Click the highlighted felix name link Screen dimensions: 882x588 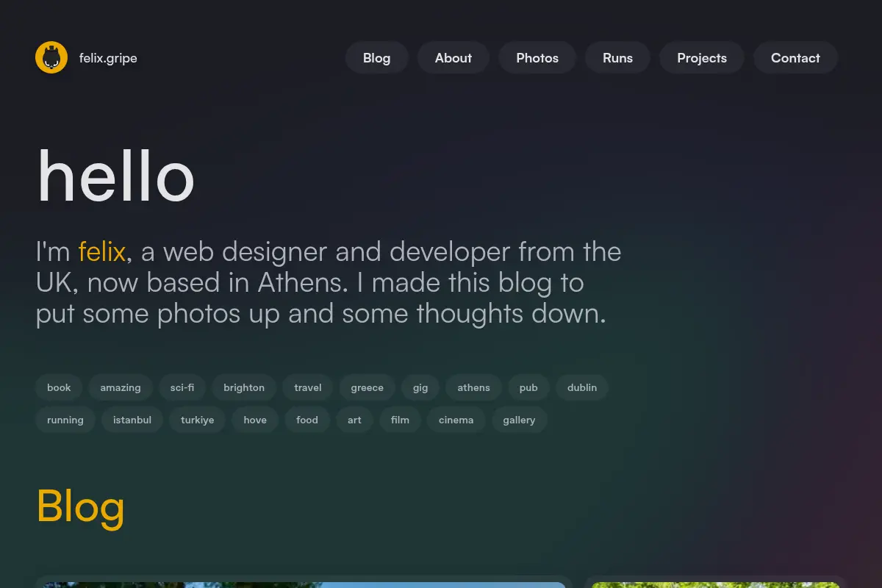(102, 251)
